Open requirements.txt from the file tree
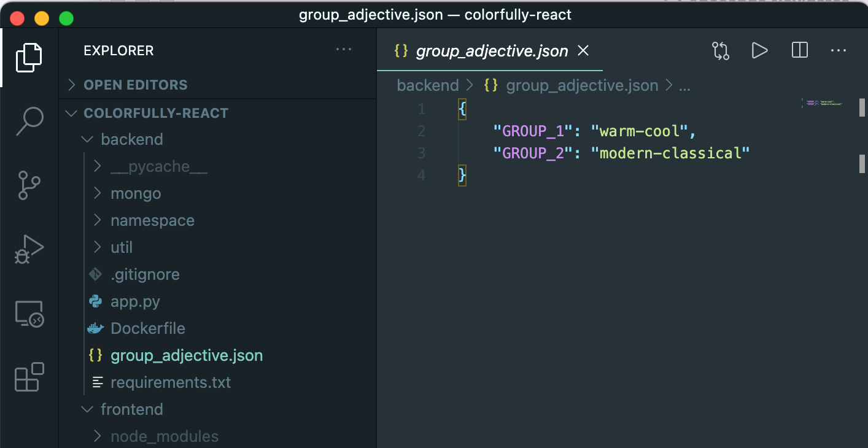This screenshot has height=448, width=868. pyautogui.click(x=171, y=382)
